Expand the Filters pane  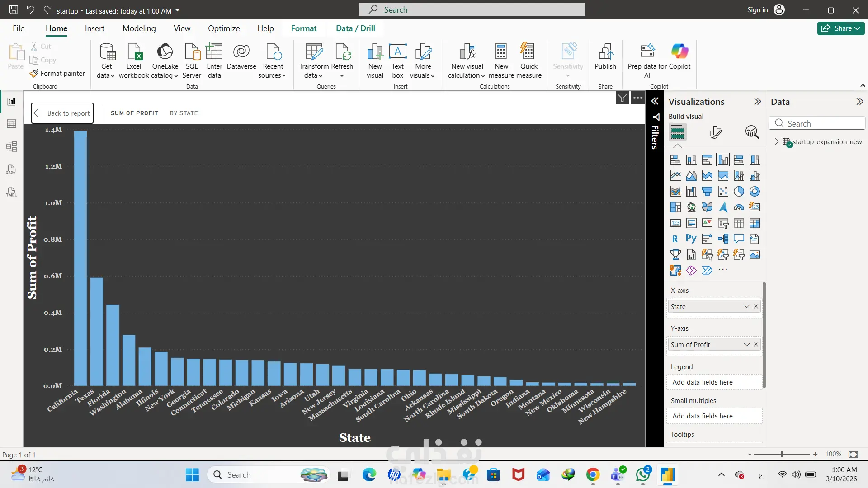click(x=655, y=101)
